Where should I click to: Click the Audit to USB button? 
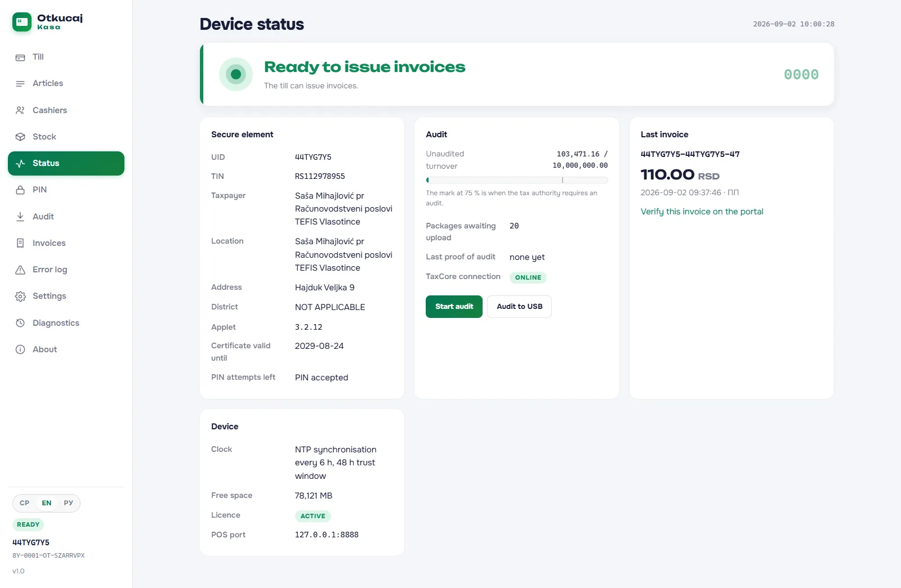[x=519, y=307]
